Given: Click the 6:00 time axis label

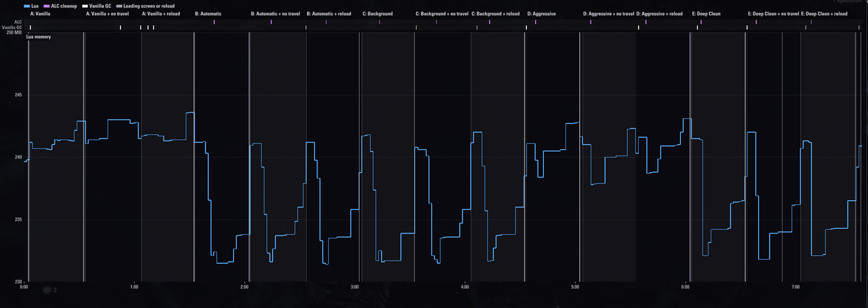Looking at the screenshot, I should tap(686, 288).
